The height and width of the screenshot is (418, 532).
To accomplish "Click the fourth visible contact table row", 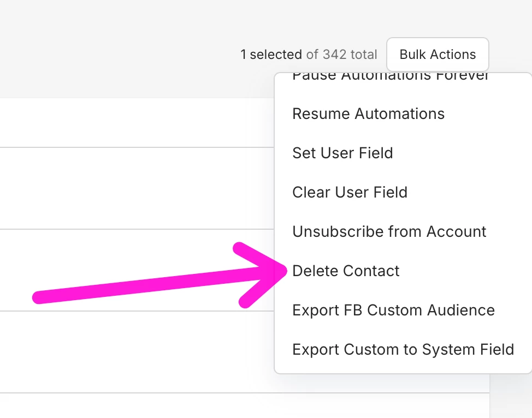I will [137, 352].
